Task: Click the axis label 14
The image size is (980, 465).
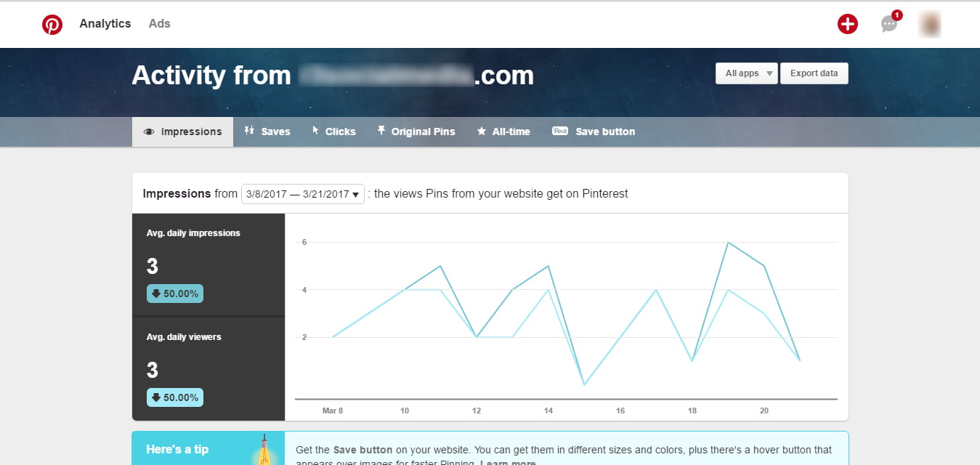Action: [x=548, y=411]
